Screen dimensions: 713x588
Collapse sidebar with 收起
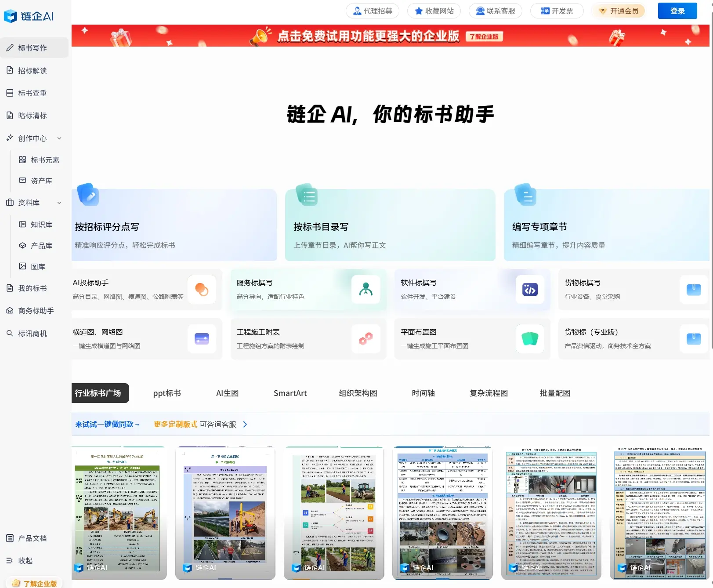tap(20, 560)
